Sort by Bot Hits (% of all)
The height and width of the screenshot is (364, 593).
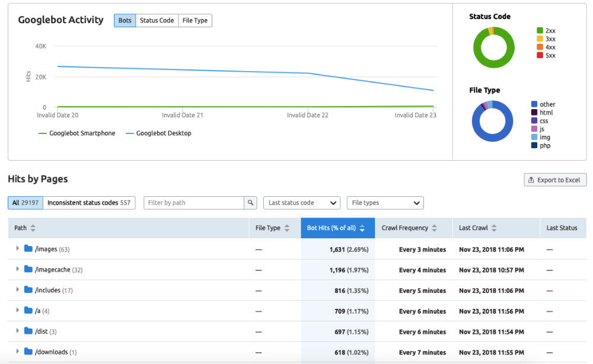(x=338, y=228)
